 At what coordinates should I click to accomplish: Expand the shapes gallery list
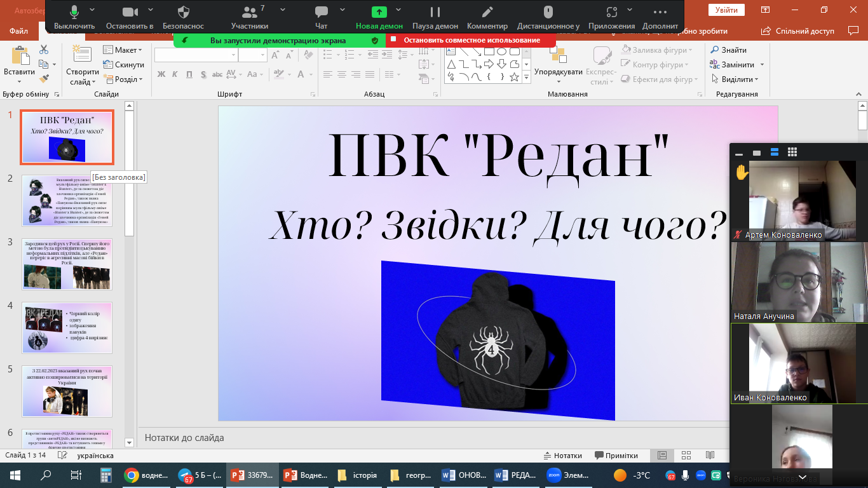click(526, 78)
